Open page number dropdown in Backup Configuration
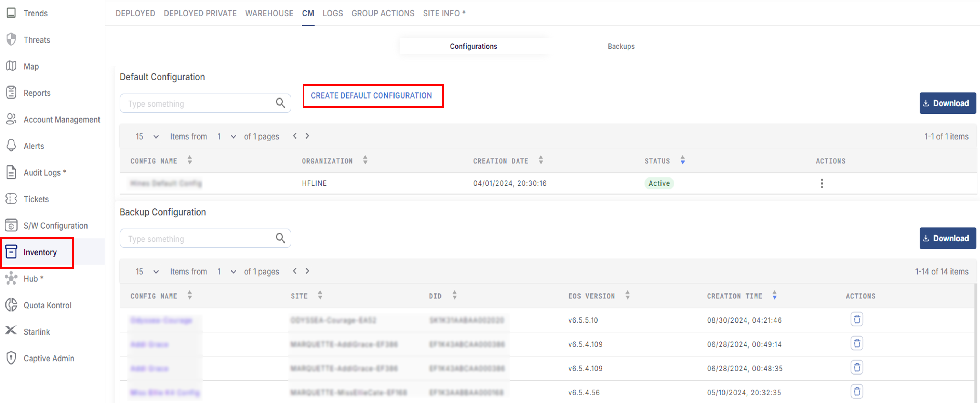 pos(233,272)
